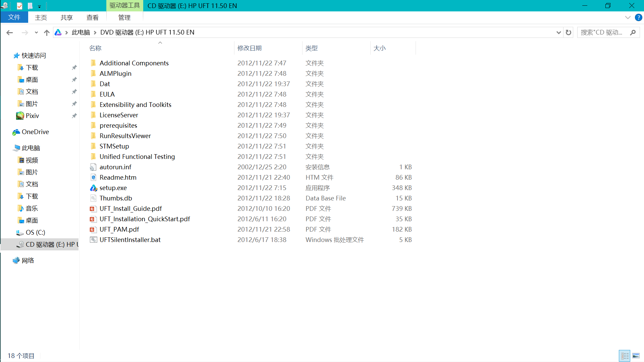This screenshot has width=644, height=362.
Task: Click the Readme.htm file icon
Action: (x=93, y=177)
